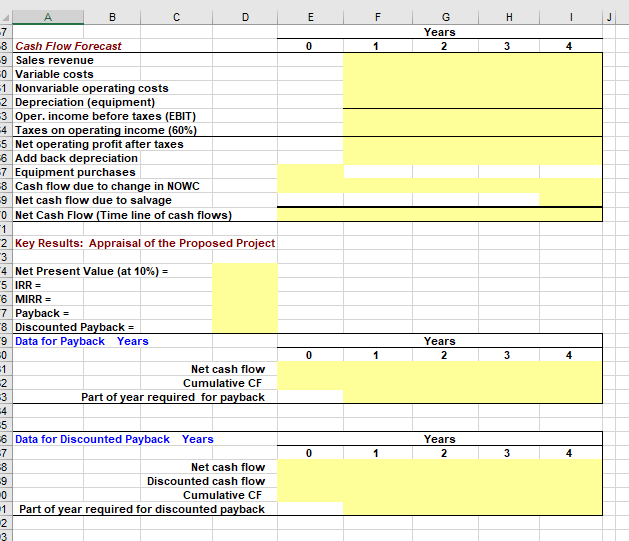Click the Select All corner triangle

tap(6, 18)
